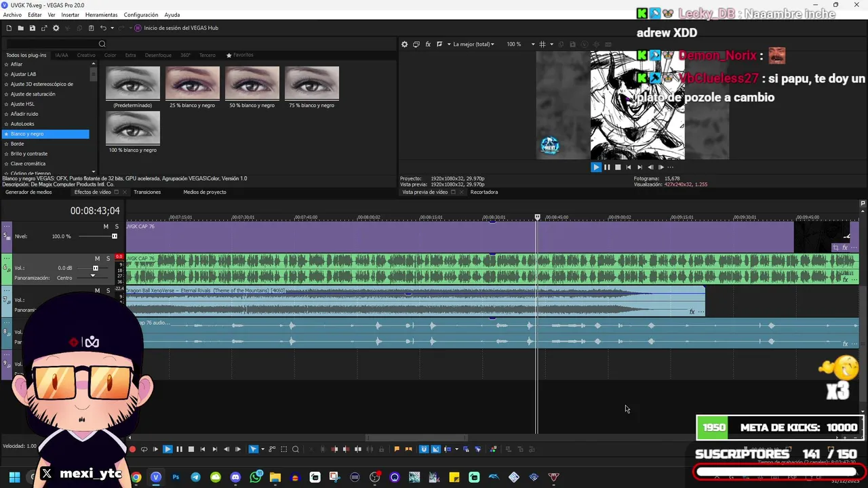This screenshot has width=868, height=488.
Task: Undo the last action
Action: pos(103,28)
